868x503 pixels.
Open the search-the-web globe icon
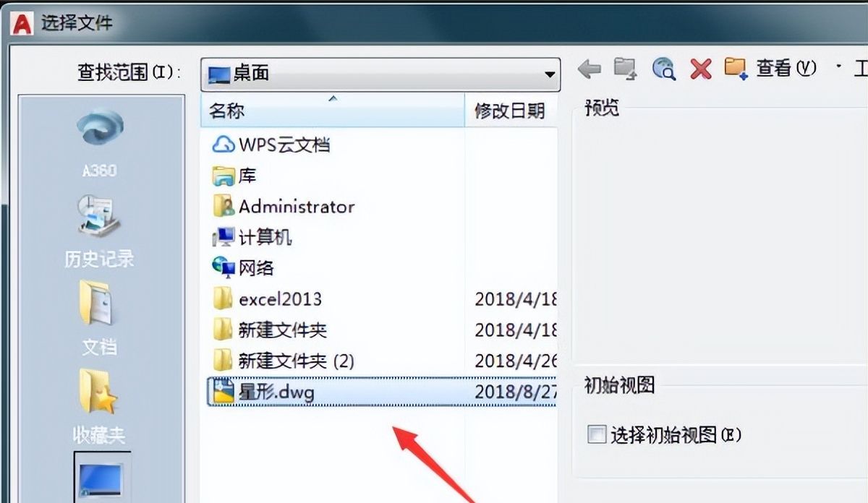click(663, 69)
